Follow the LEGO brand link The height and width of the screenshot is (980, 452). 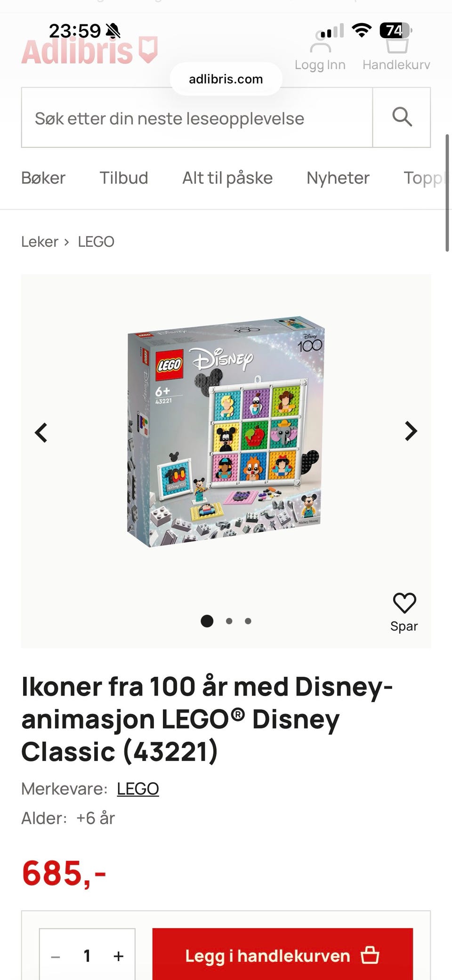click(138, 788)
